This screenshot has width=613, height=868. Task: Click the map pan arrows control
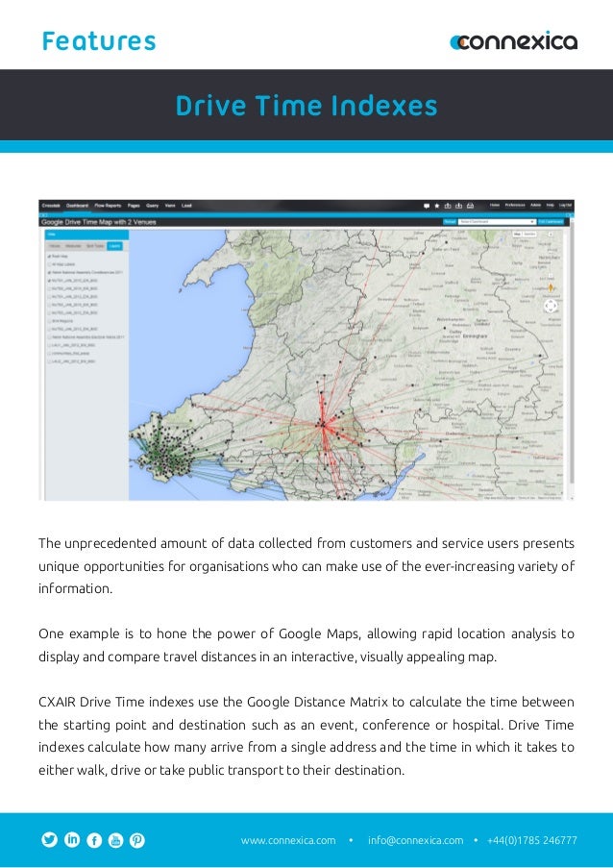tap(551, 306)
